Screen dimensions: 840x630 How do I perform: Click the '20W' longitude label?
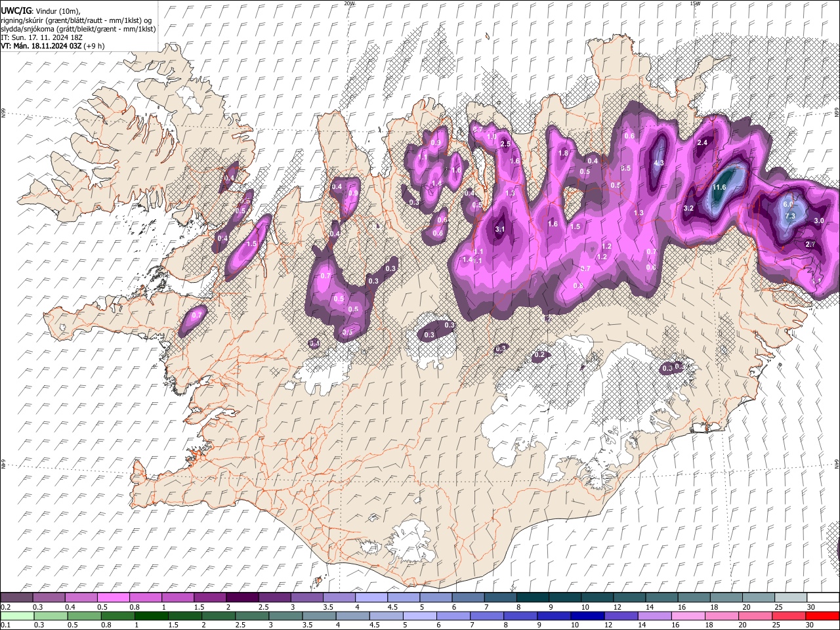click(349, 3)
